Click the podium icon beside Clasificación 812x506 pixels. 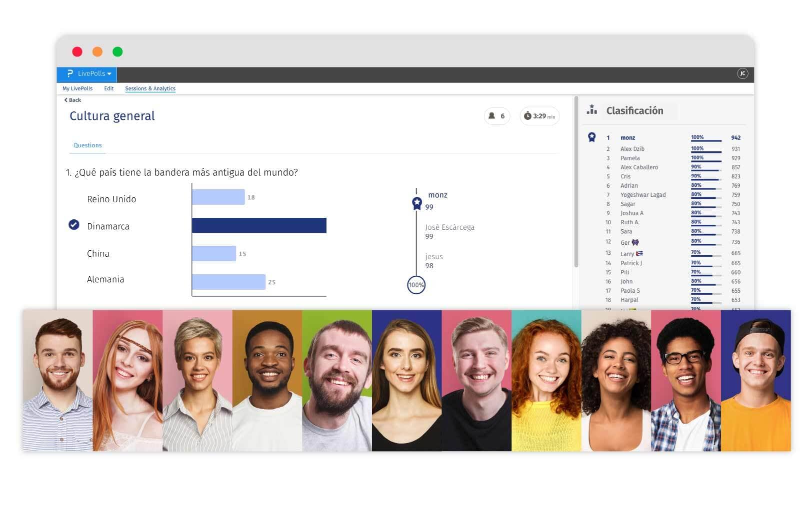click(592, 109)
